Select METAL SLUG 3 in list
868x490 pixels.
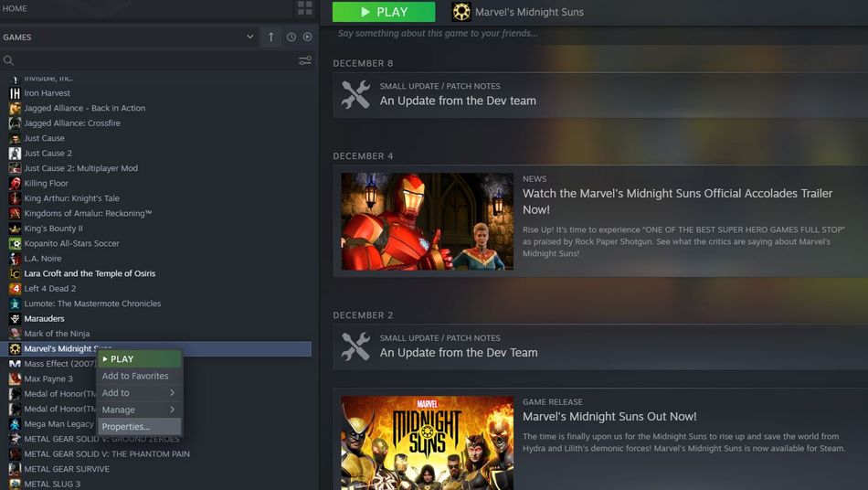point(52,484)
